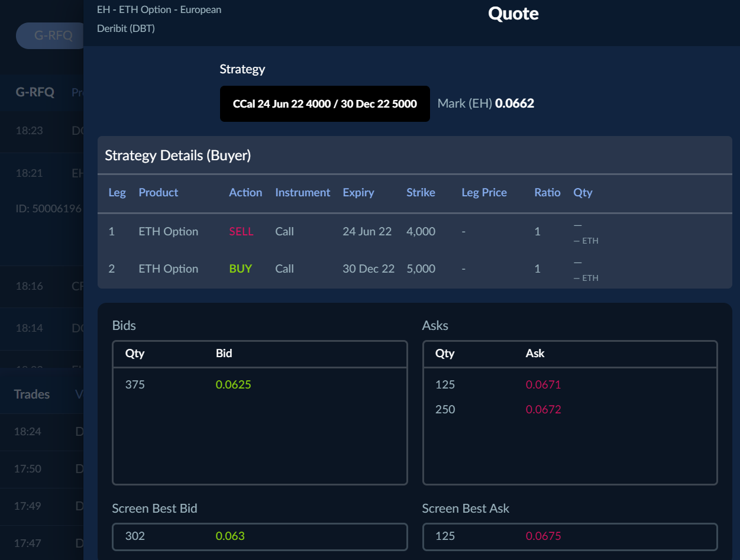The width and height of the screenshot is (740, 560).
Task: Click Screen Best Bid 0.063 value
Action: (x=230, y=536)
